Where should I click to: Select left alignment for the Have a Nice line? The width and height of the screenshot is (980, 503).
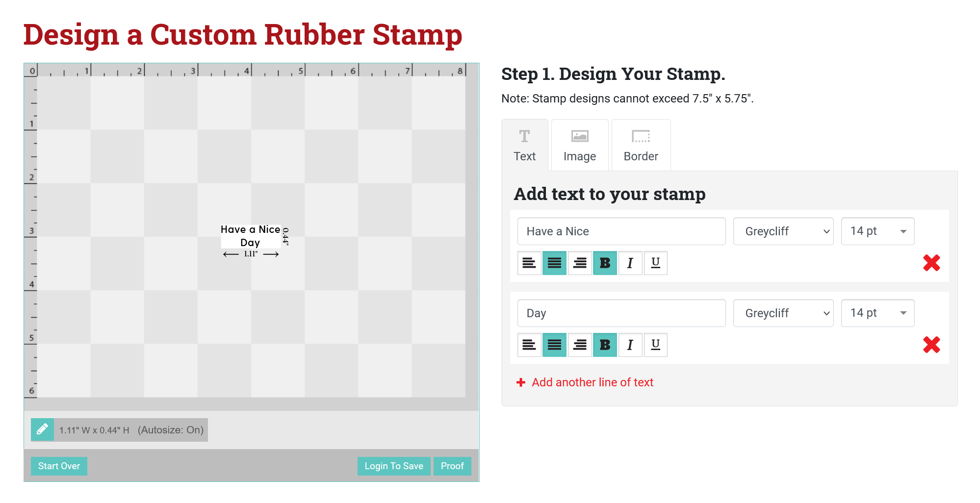529,263
